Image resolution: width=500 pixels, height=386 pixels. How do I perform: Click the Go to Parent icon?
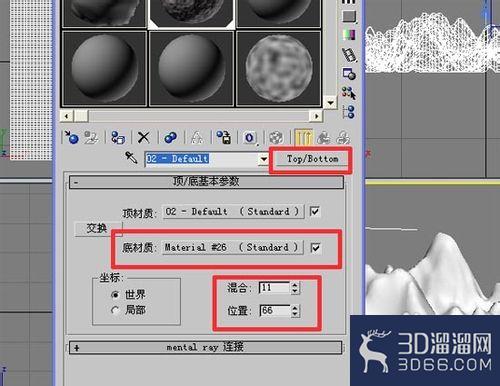pyautogui.click(x=324, y=137)
